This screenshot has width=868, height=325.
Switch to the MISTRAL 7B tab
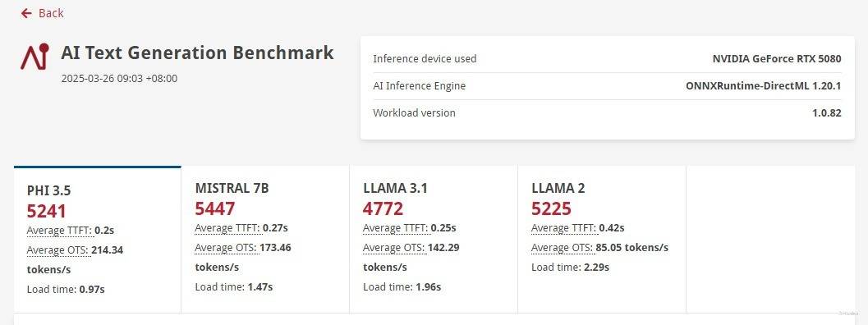265,240
